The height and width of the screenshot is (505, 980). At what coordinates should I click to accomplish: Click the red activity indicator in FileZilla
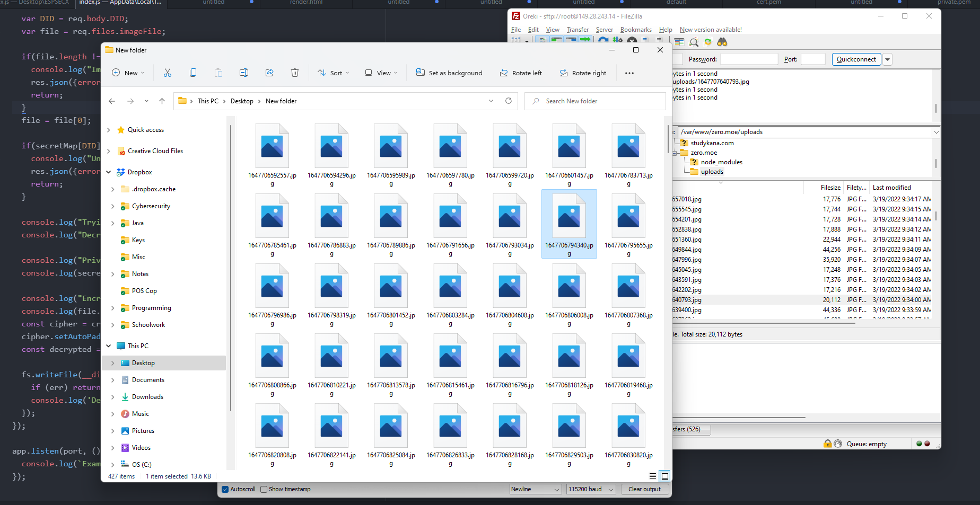tap(927, 444)
